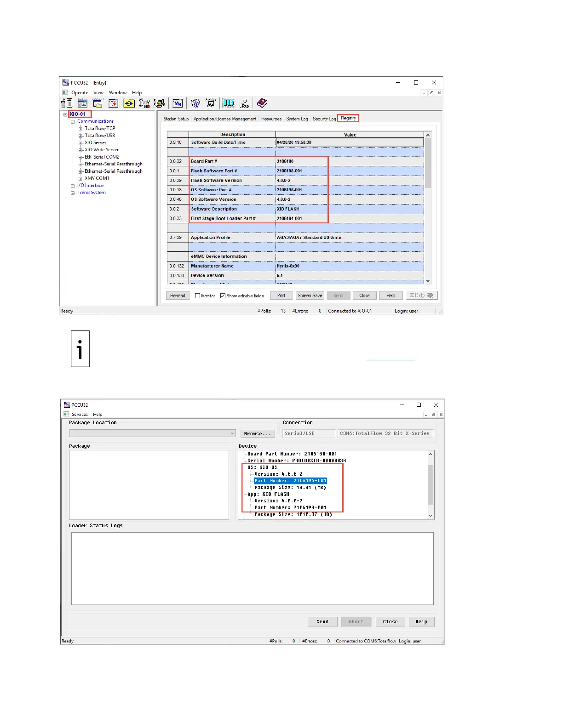Click the MB Modbus toolbar icon

(x=178, y=103)
